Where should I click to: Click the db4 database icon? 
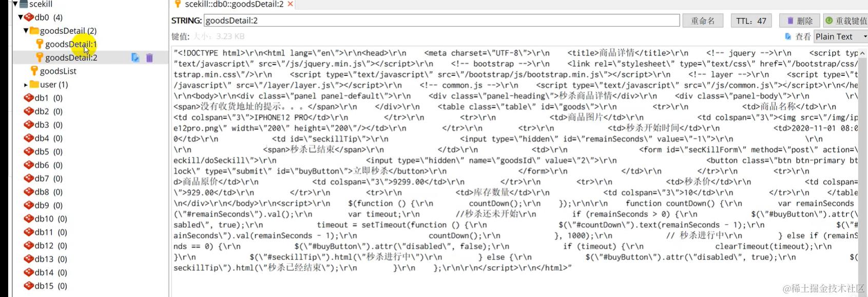click(x=29, y=138)
